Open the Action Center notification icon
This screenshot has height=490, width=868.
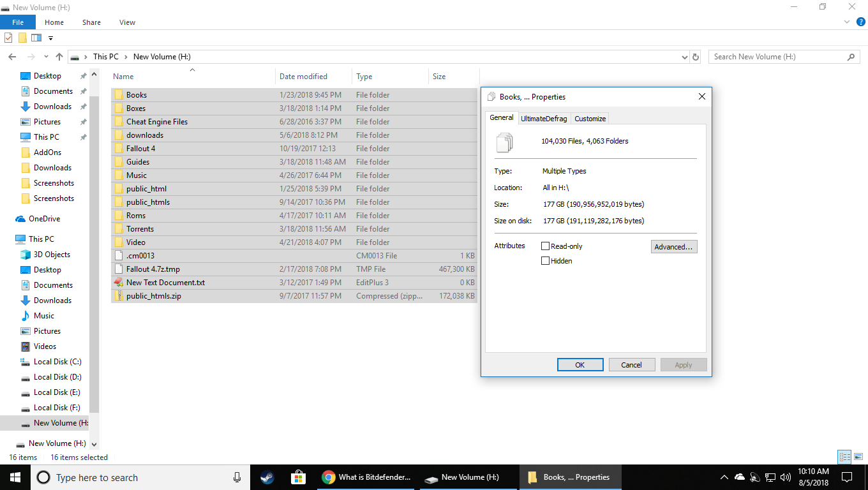click(x=847, y=477)
